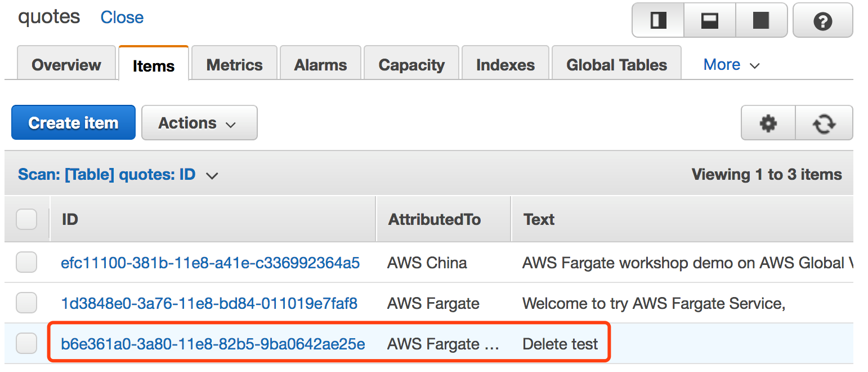This screenshot has width=868, height=372.
Task: Check the AWS China item row
Action: 26,262
